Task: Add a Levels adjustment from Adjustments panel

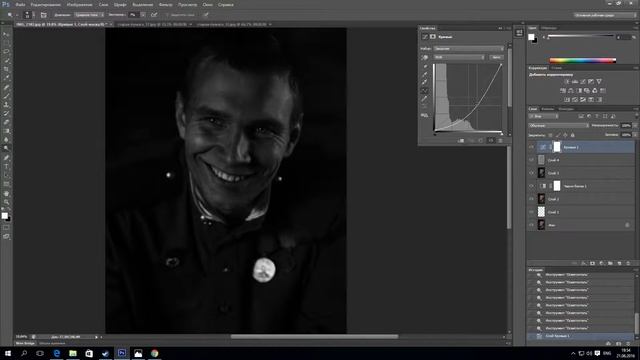Action: [x=575, y=82]
